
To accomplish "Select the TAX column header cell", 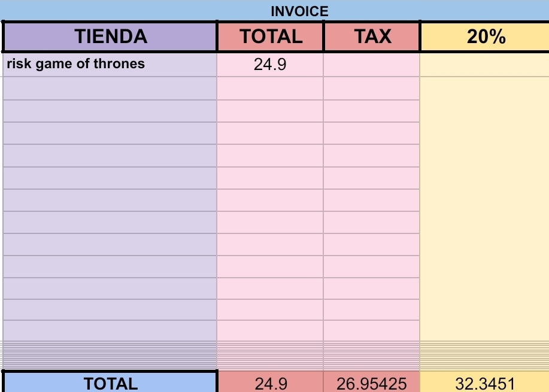I will 372,37.
